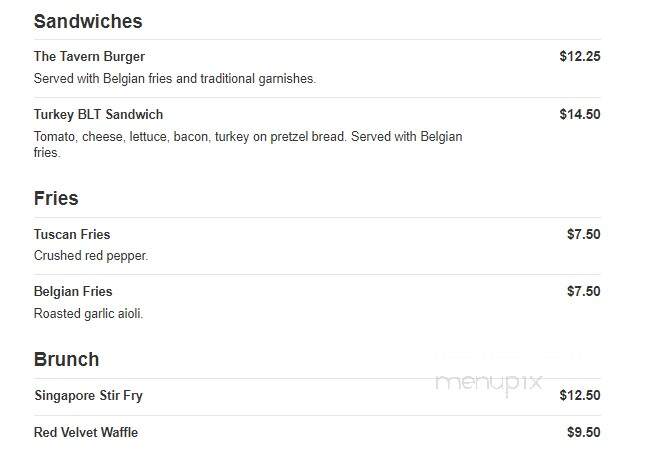Select The Tavern Burger item
Viewport: 668px width, 465px height.
(89, 56)
